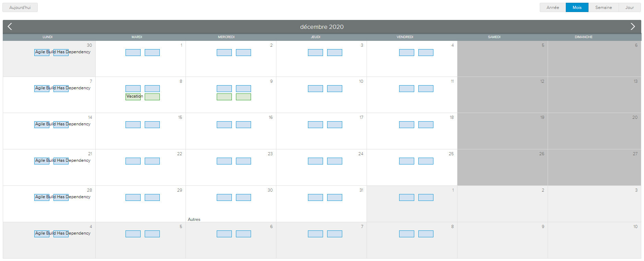Select the Saturday December 12 cell
Viewport: 644px width, 261px height.
coord(502,98)
